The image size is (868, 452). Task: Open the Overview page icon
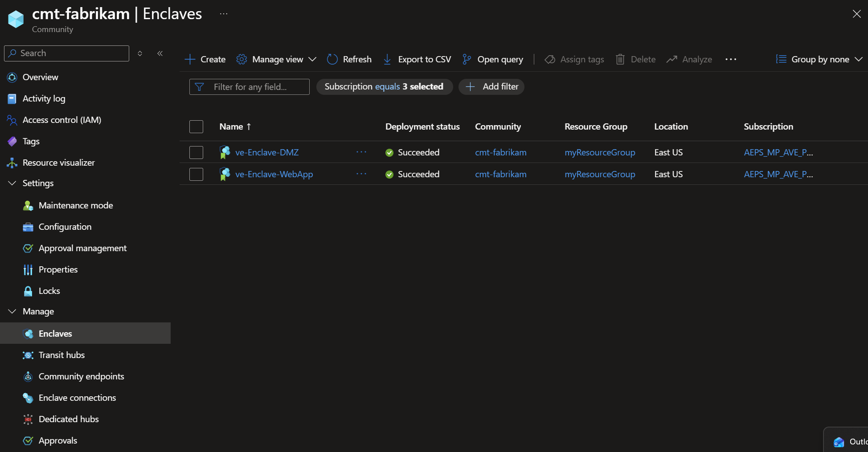(x=12, y=77)
